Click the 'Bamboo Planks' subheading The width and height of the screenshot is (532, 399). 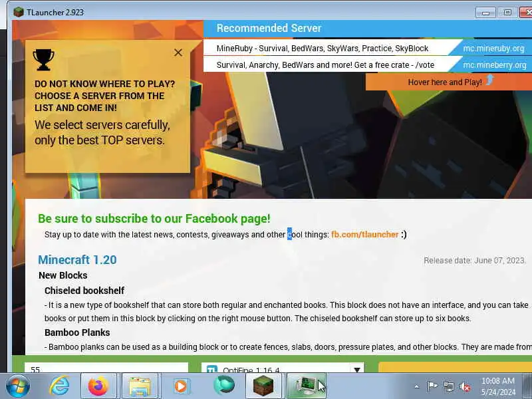[x=77, y=332]
